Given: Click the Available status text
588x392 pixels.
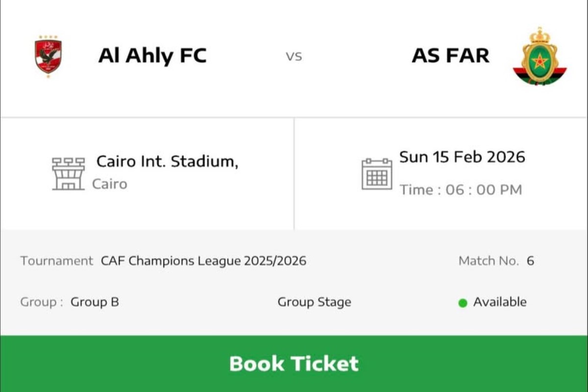Looking at the screenshot, I should [x=500, y=302].
